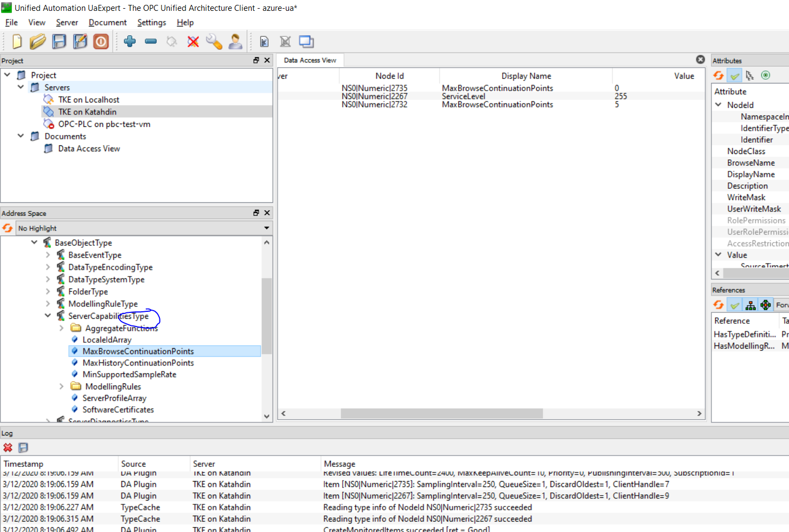This screenshot has width=789, height=532.
Task: Click the Add Document toolbar icon
Action: [264, 41]
